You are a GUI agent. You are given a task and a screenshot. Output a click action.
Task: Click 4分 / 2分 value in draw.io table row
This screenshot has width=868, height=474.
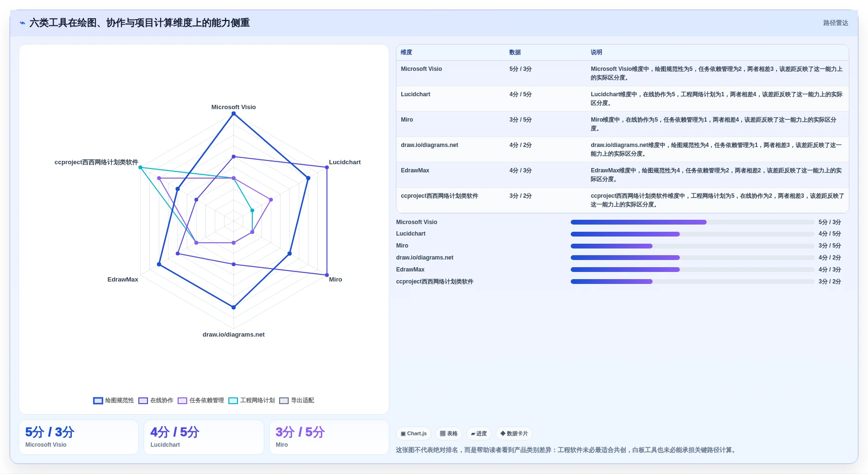click(x=520, y=145)
